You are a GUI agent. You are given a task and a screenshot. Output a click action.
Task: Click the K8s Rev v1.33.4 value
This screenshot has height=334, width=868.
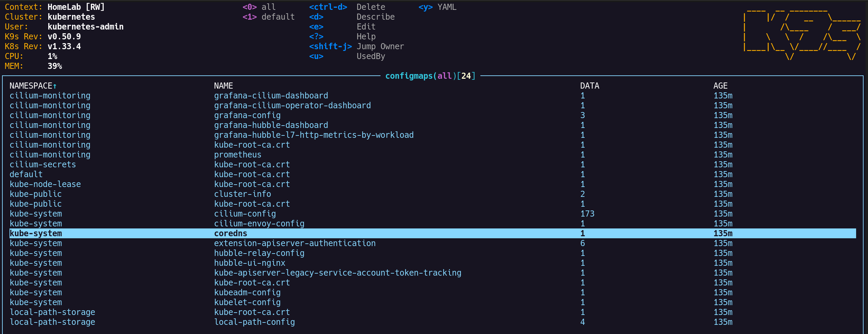pos(64,47)
